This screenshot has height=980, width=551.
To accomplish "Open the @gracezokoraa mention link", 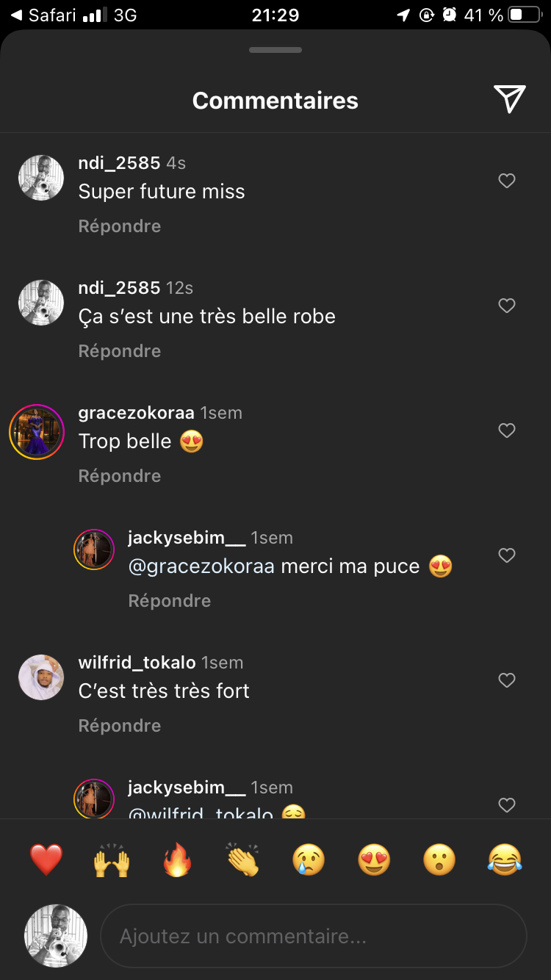I will [201, 566].
